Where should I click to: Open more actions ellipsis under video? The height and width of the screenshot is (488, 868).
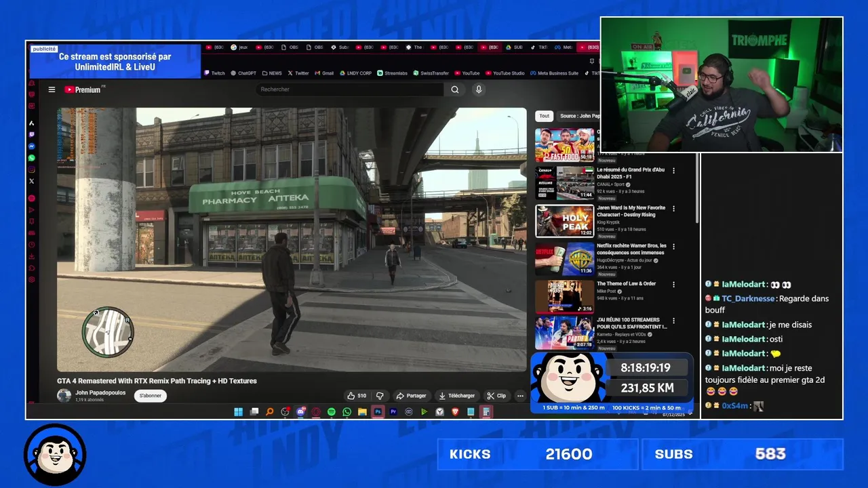[x=520, y=396]
